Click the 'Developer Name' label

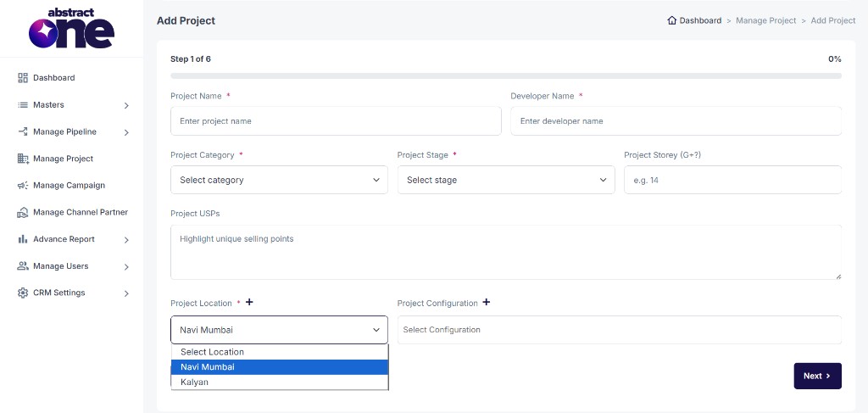point(542,96)
